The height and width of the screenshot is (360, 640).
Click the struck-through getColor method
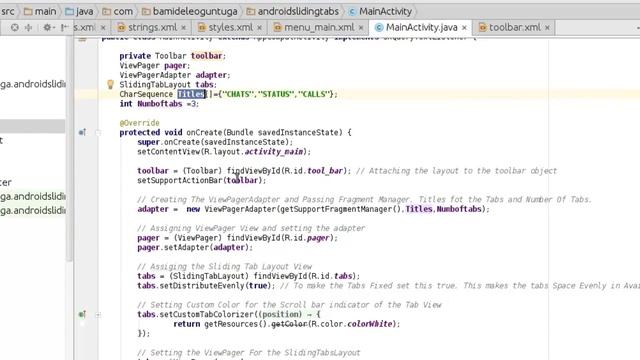pos(289,324)
